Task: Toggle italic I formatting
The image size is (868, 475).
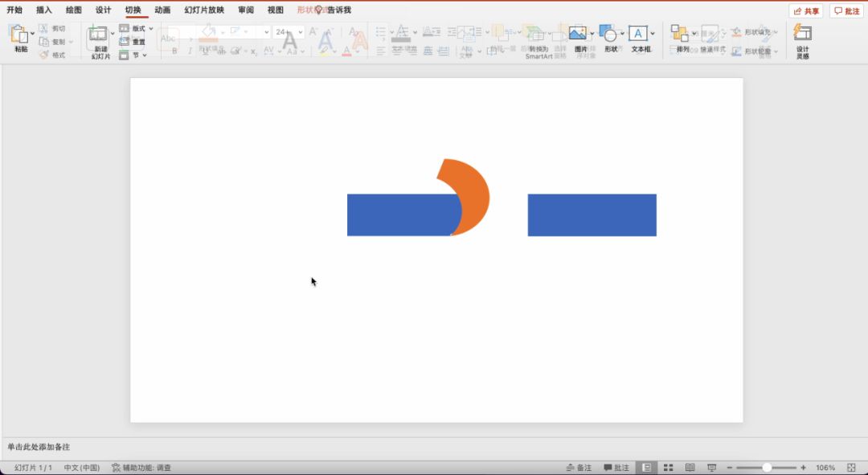Action: click(190, 51)
